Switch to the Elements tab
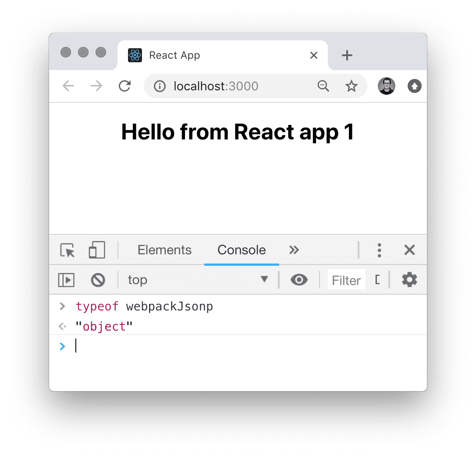The width and height of the screenshot is (476, 456). pos(164,250)
